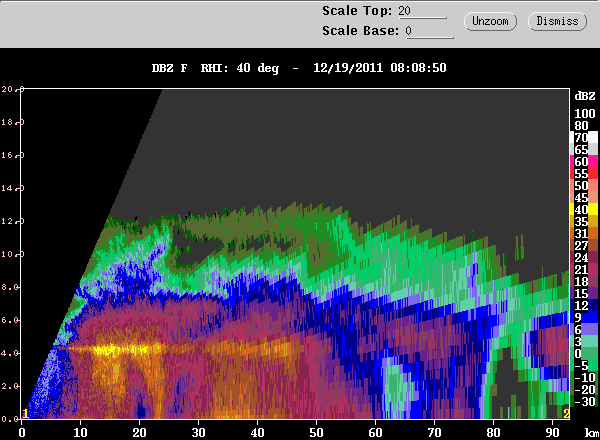The image size is (600, 440).
Task: Click the Scale Base label
Action: (x=360, y=31)
